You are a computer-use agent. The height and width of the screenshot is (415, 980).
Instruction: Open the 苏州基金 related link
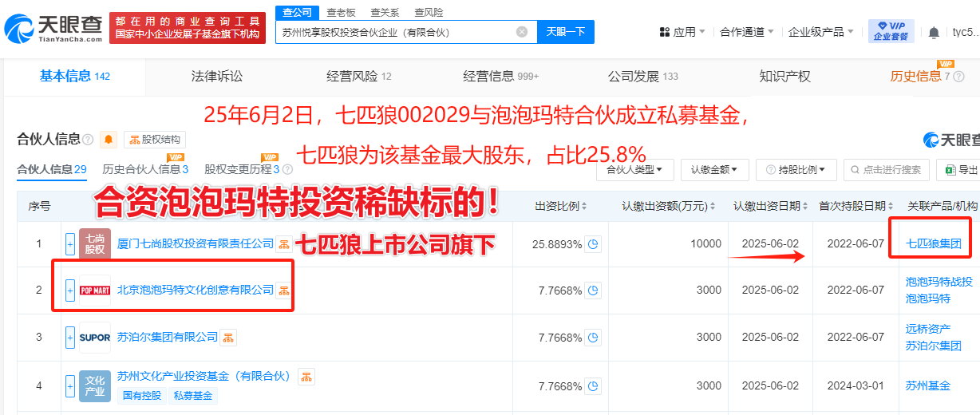[928, 386]
